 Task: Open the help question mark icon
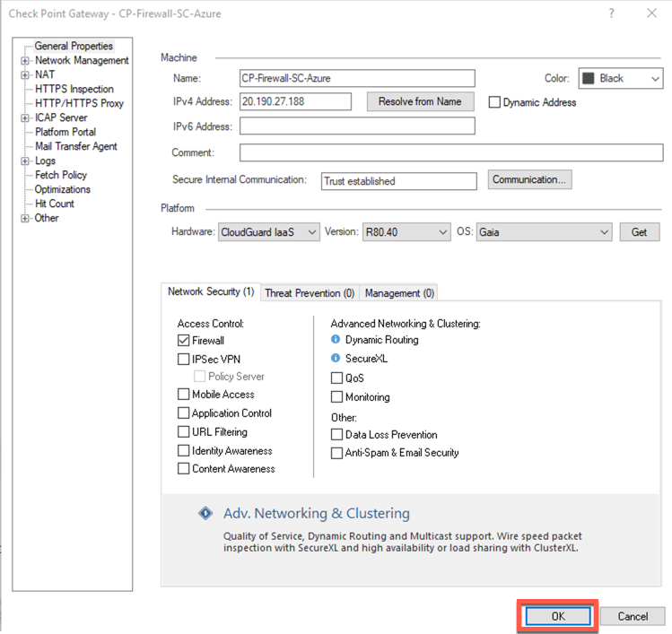(612, 13)
